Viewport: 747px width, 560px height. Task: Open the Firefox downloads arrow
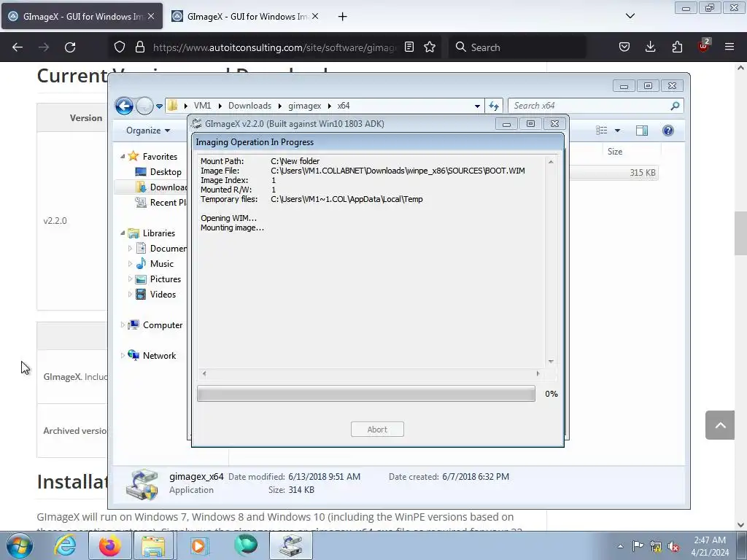tap(650, 47)
